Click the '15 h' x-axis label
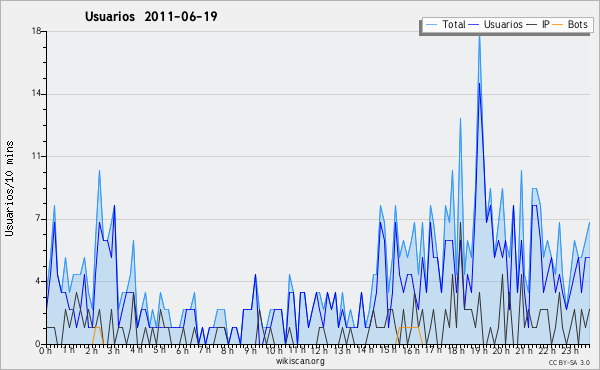Image resolution: width=600 pixels, height=370 pixels. point(388,350)
